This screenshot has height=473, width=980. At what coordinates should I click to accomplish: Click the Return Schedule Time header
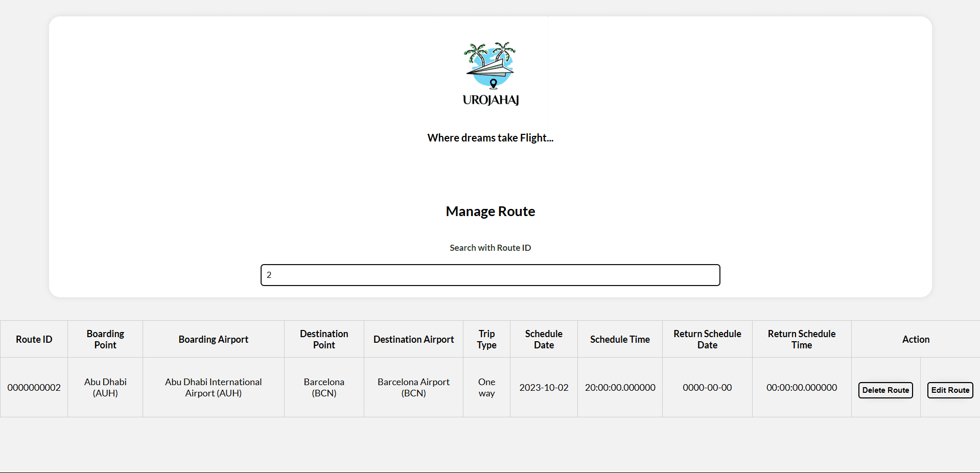(x=801, y=339)
